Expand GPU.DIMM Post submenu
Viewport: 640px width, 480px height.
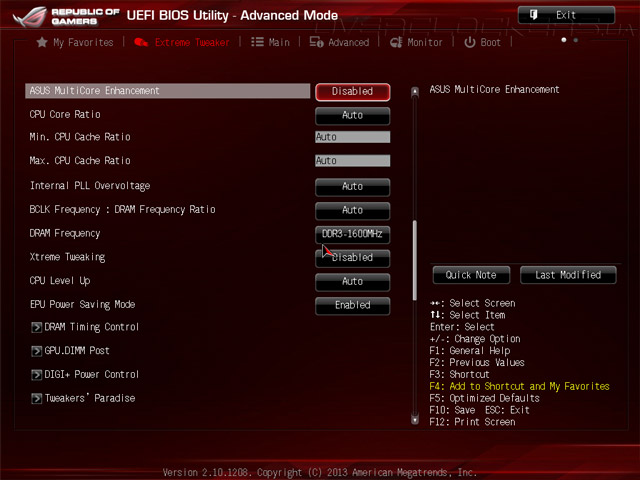coord(71,351)
